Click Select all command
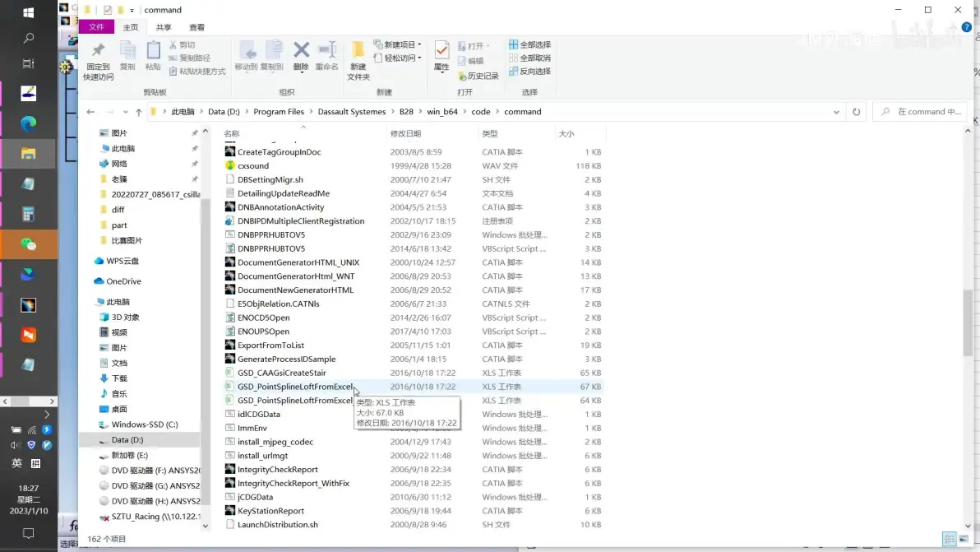This screenshot has width=980, height=552. 529,44
